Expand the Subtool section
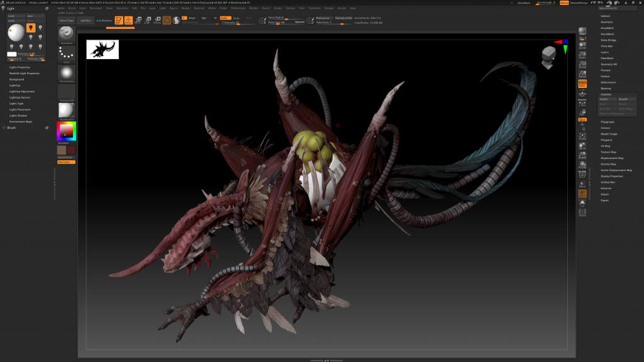644x362 pixels. coord(606,16)
